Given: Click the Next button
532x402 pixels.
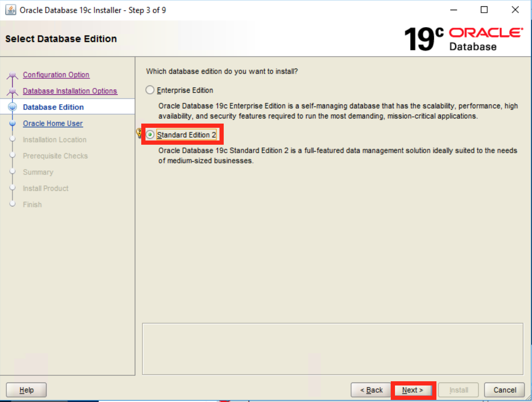Looking at the screenshot, I should (413, 390).
